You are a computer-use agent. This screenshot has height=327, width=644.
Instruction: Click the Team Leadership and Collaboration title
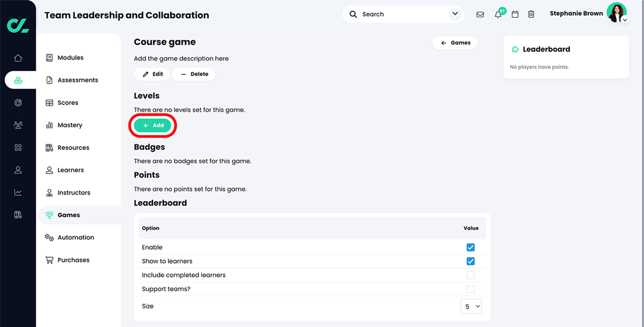tap(126, 16)
